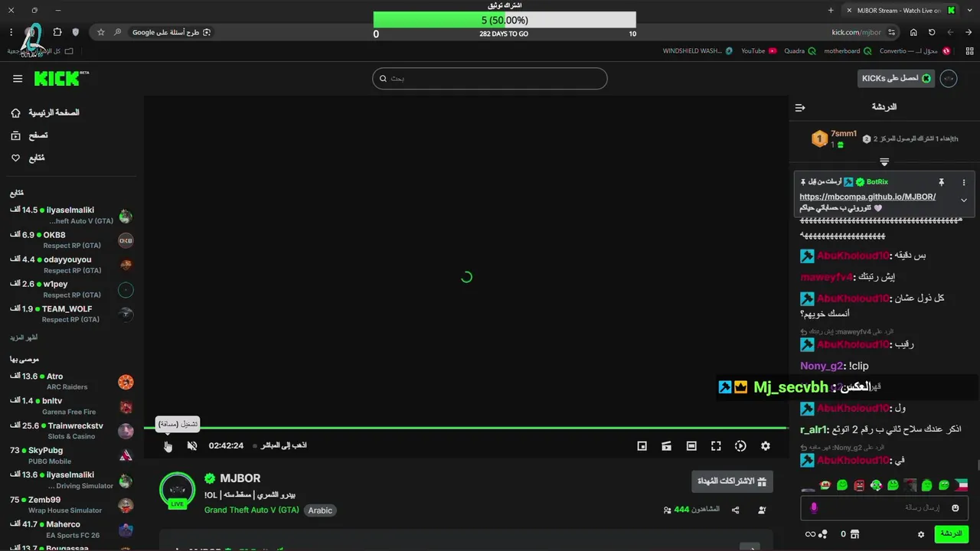This screenshot has width=980, height=551.
Task: Expand Show More under followed channels
Action: click(x=24, y=337)
